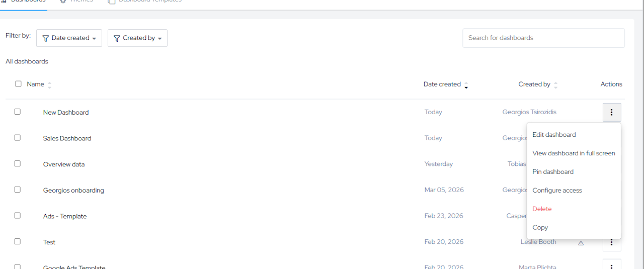
Task: Open three-dot actions menu for Test row
Action: (612, 242)
